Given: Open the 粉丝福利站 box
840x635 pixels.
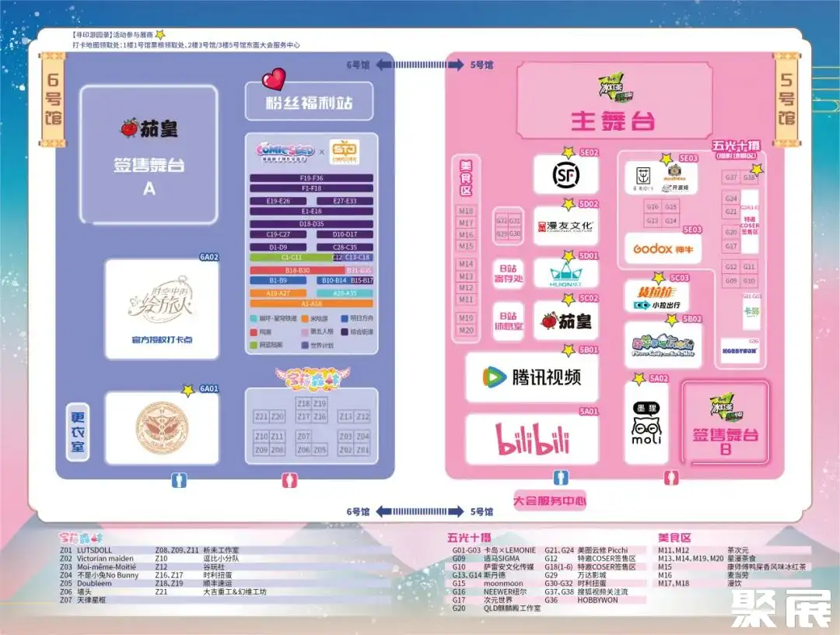Looking at the screenshot, I should (x=309, y=100).
